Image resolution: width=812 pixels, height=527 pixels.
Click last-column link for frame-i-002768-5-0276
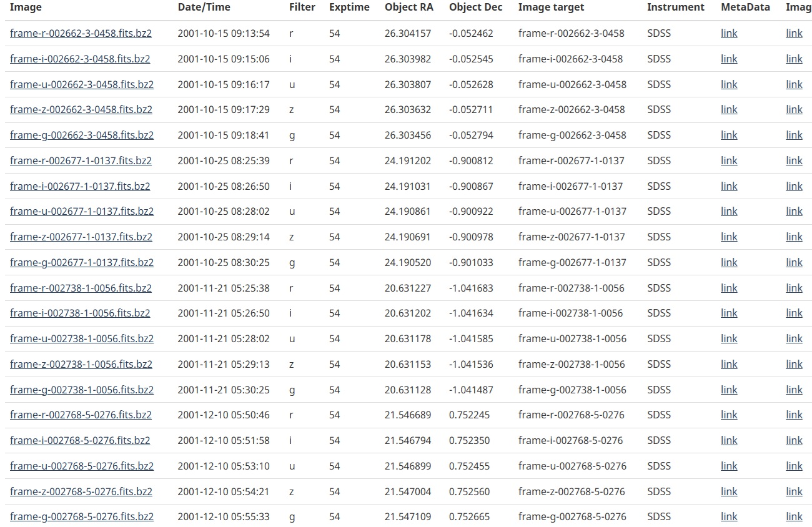(794, 440)
